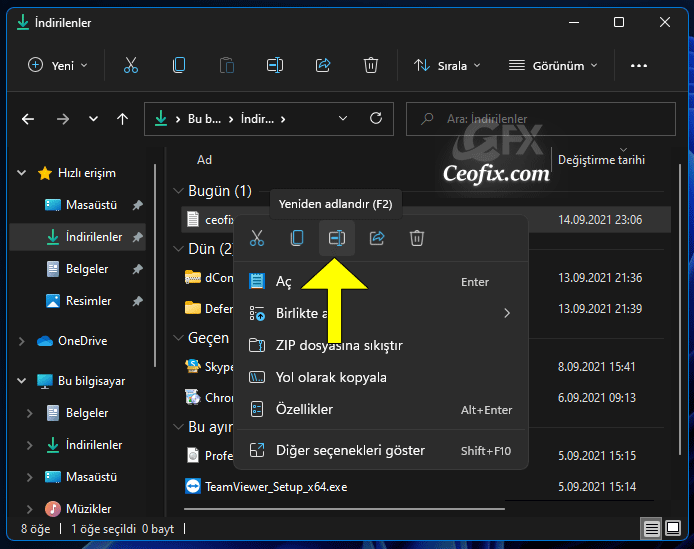
Task: Choose Yol olarak kopyala
Action: pos(381,377)
